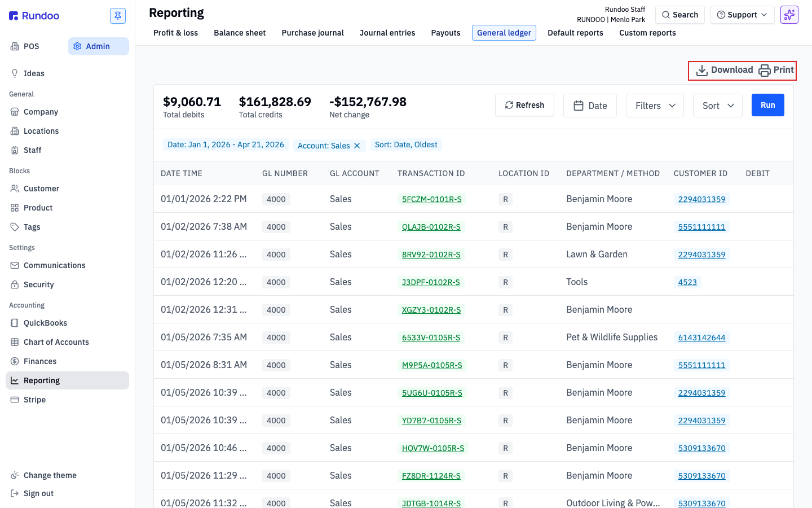Open the Journal entries tab
The width and height of the screenshot is (812, 508).
tap(387, 33)
